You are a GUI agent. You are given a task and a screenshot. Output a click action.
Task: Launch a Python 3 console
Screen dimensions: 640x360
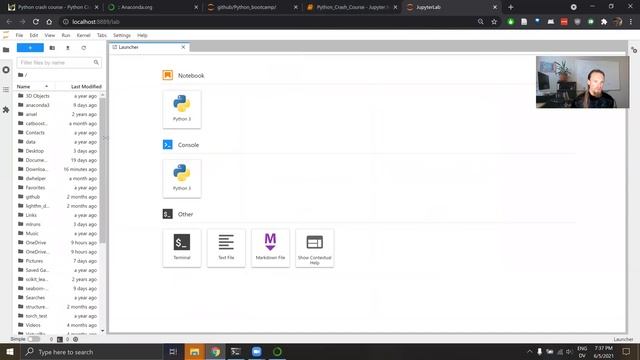(x=182, y=178)
